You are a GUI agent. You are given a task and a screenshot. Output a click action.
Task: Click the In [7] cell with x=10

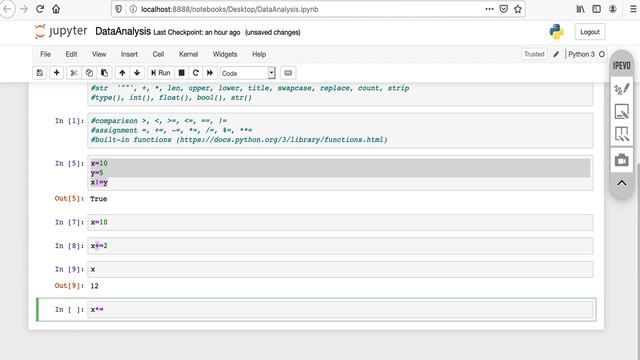pyautogui.click(x=340, y=222)
